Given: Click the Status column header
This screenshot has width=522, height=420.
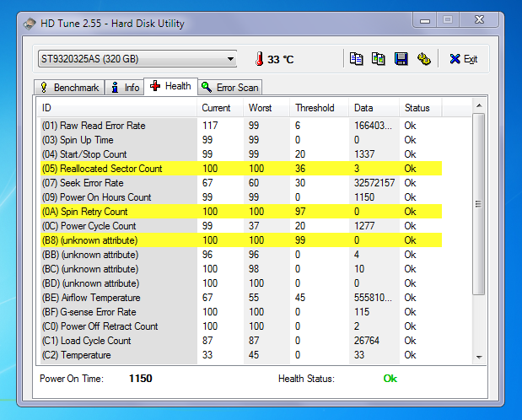Looking at the screenshot, I should pos(421,108).
